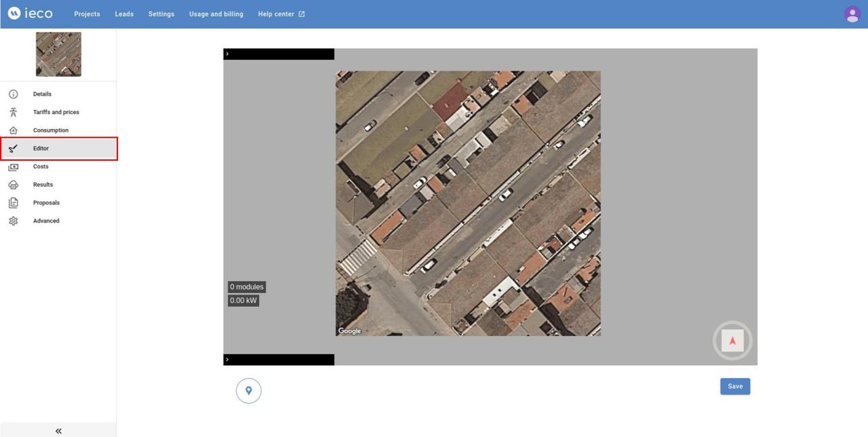Click the Proposals document icon

(13, 203)
